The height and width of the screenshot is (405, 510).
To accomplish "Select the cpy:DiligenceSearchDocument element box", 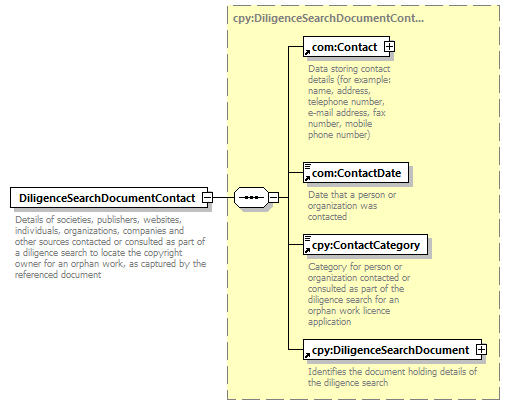I will (392, 350).
